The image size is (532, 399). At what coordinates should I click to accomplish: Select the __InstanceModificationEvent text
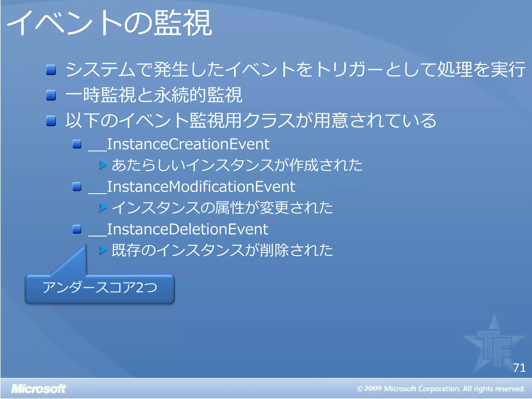(x=192, y=187)
